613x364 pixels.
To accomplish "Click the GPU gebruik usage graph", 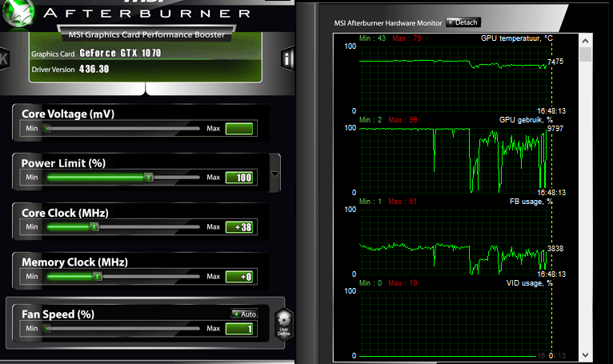I will 455,160.
